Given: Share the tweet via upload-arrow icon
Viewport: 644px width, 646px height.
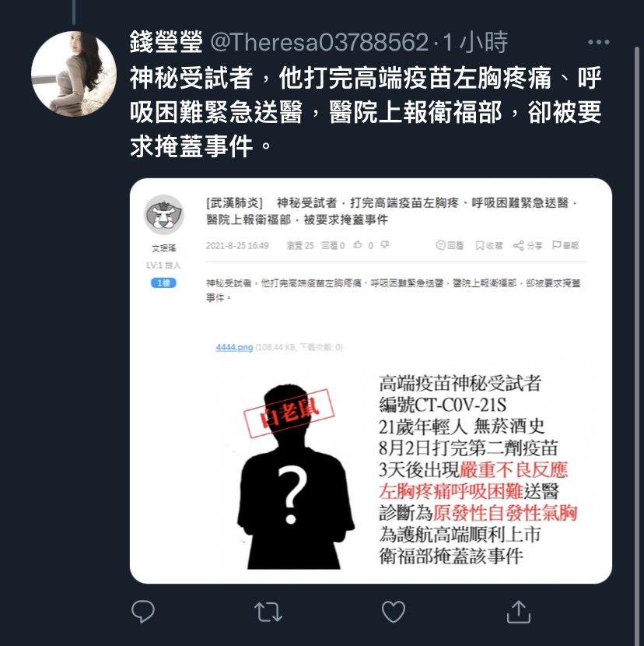Looking at the screenshot, I should (x=519, y=612).
